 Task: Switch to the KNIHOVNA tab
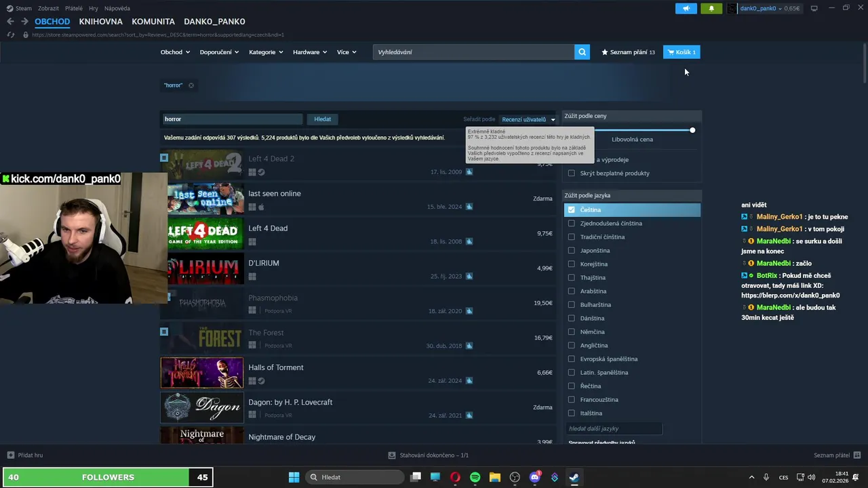pyautogui.click(x=100, y=22)
